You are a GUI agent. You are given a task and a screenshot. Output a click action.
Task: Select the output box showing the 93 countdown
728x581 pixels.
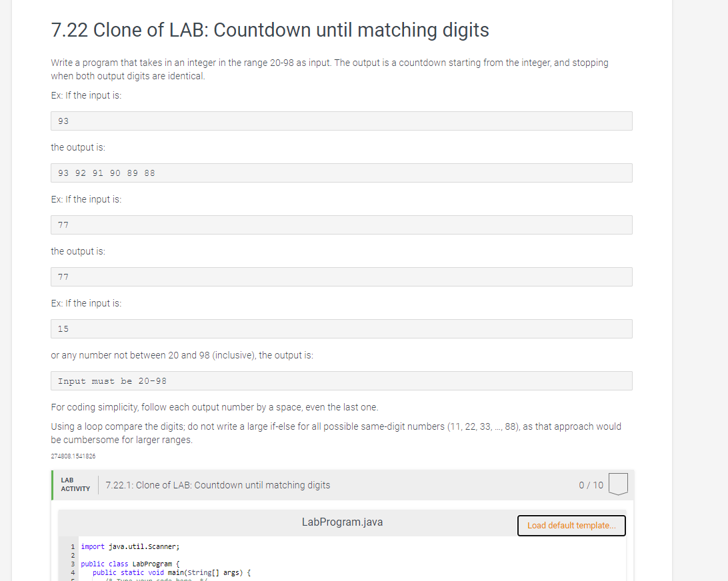(x=341, y=173)
